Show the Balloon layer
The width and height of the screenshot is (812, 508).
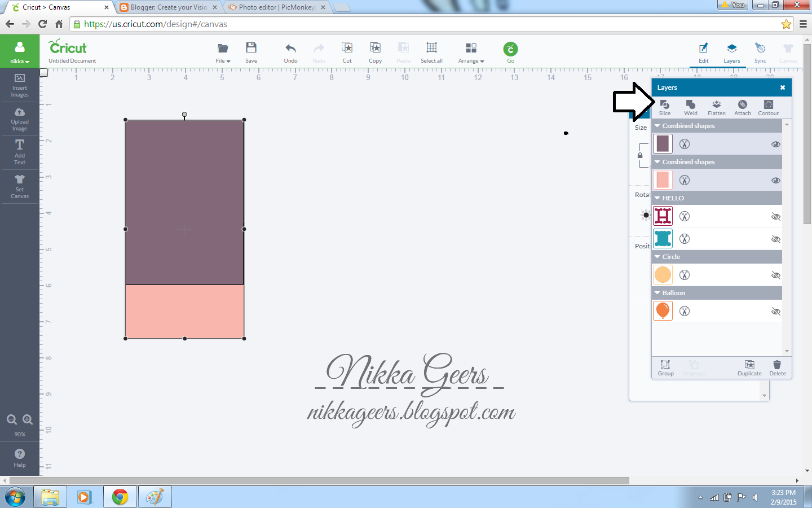[x=776, y=311]
